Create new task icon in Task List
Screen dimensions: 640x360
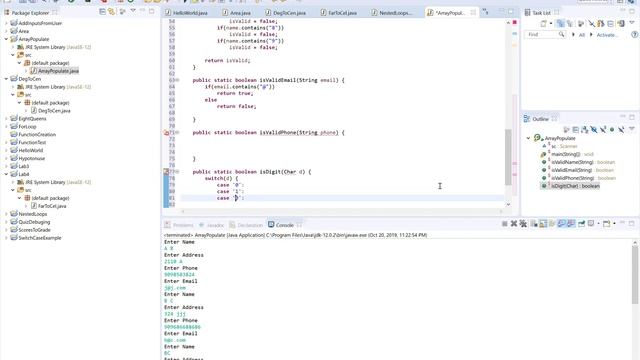[543, 24]
